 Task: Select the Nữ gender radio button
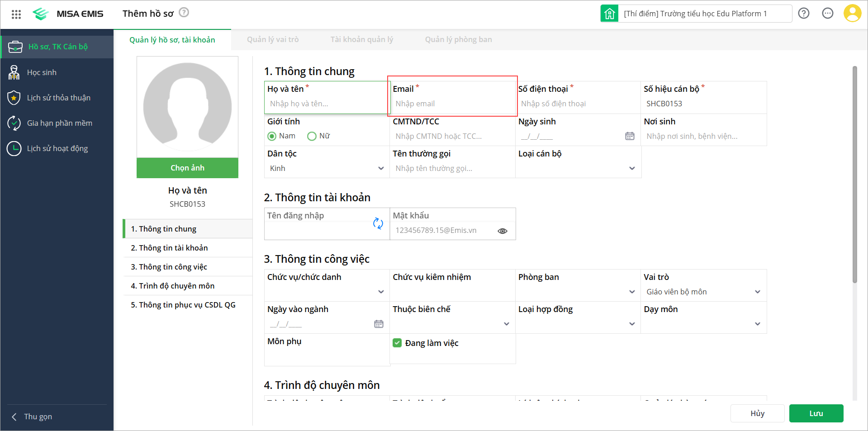click(x=312, y=136)
